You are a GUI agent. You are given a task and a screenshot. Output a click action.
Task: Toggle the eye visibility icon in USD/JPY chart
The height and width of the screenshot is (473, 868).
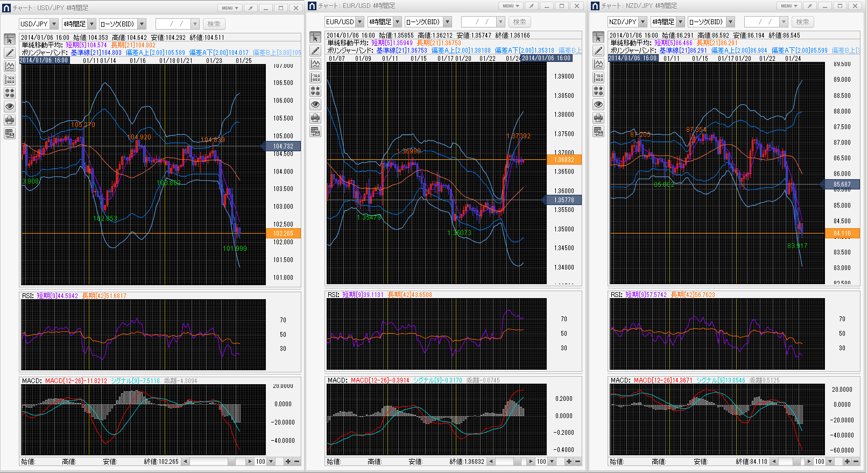pyautogui.click(x=10, y=107)
